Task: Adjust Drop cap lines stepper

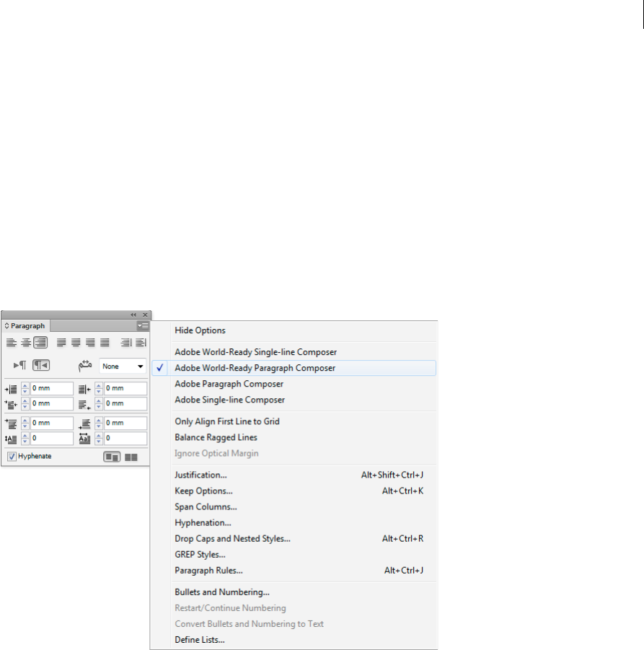Action: (x=25, y=438)
